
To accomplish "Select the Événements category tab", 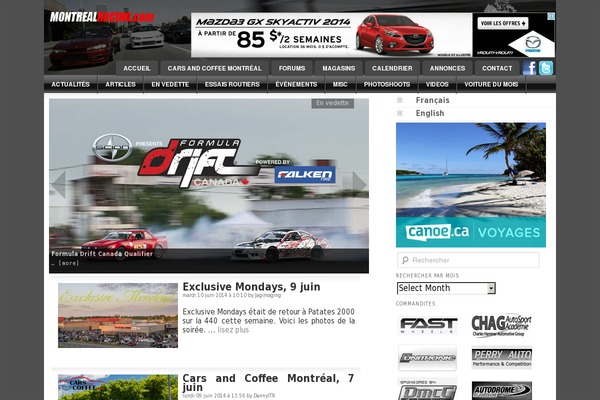I will pyautogui.click(x=296, y=84).
